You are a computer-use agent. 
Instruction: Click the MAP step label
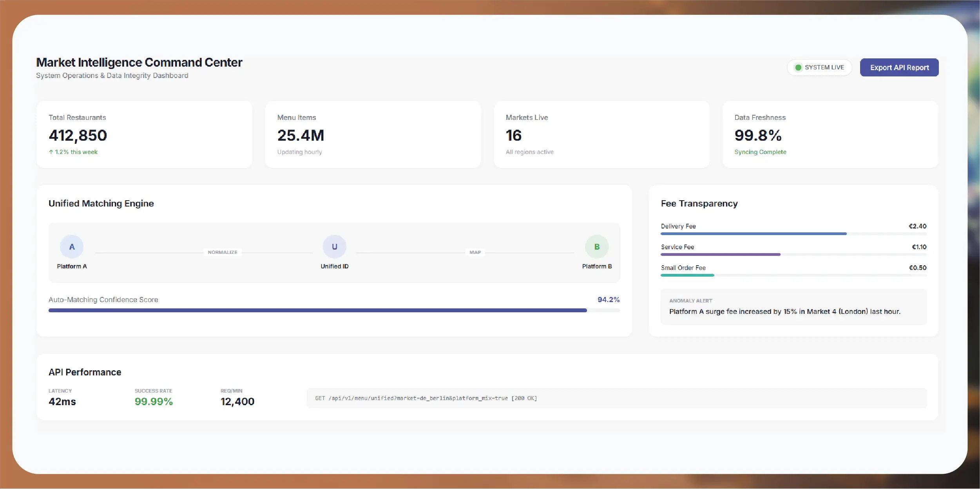point(475,252)
